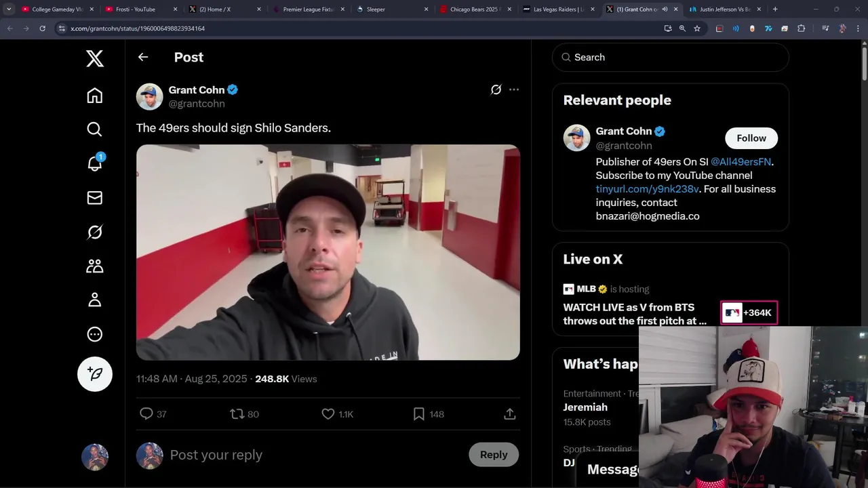Open Notifications bell icon
Viewport: 868px width, 488px height.
pos(95,163)
